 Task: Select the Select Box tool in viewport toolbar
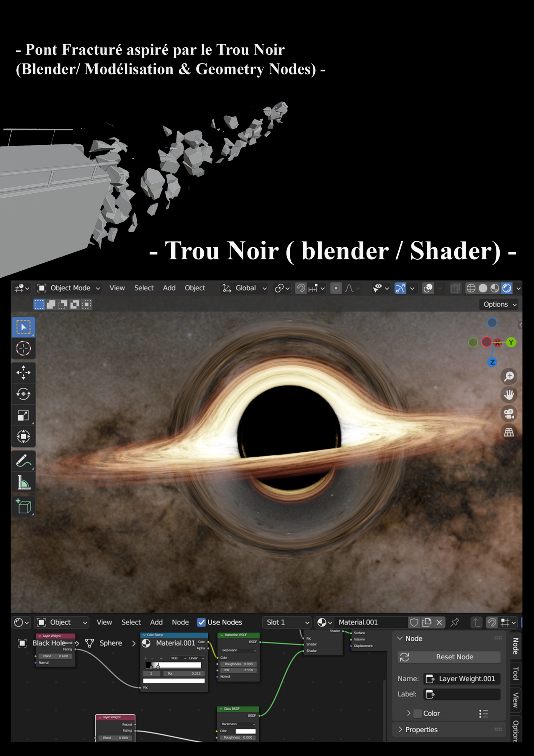23,327
